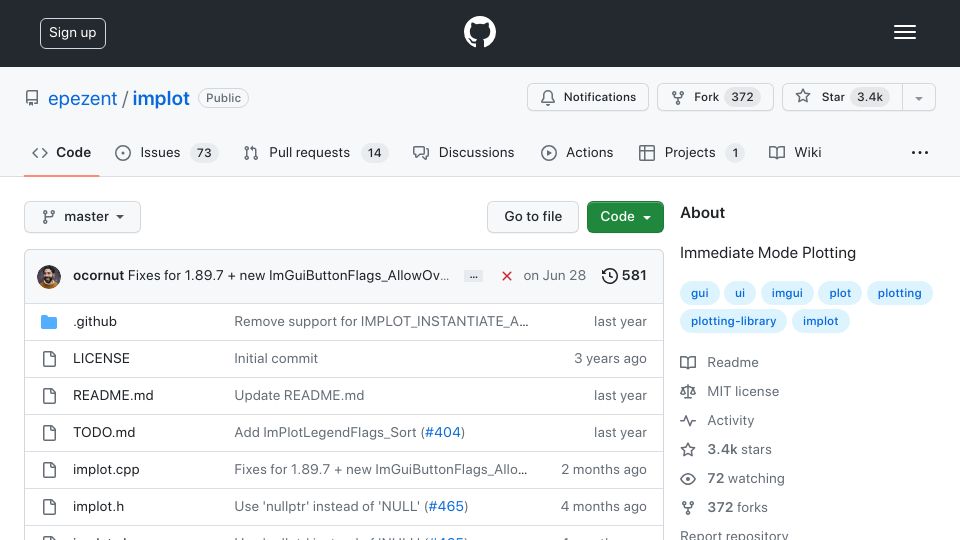
Task: Open the hamburger navigation menu
Action: coord(904,32)
